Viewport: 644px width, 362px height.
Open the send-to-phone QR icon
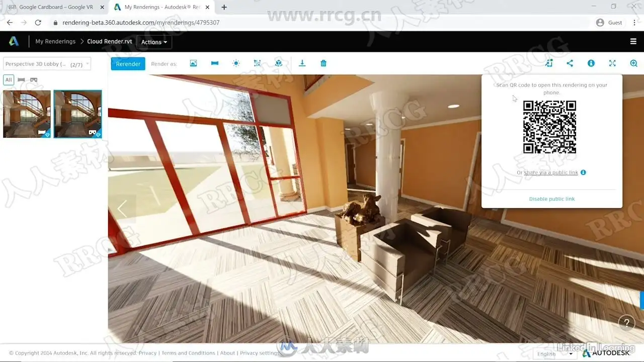[549, 63]
